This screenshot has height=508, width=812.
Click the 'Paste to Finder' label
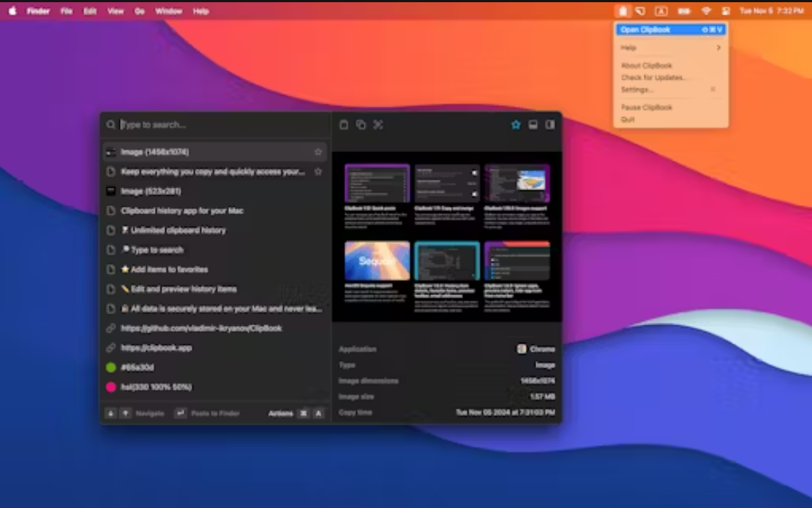[215, 413]
